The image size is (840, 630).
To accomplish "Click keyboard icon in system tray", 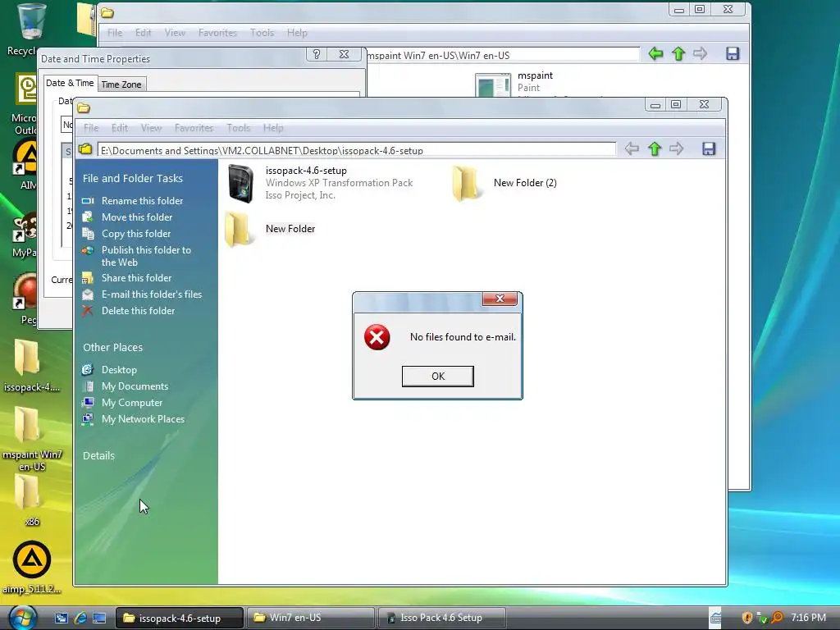I will [715, 619].
